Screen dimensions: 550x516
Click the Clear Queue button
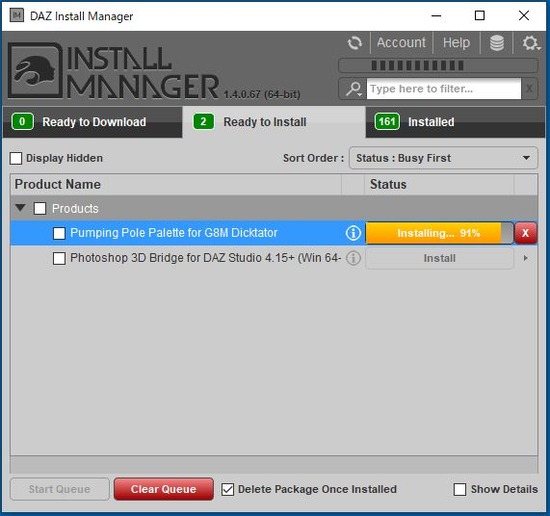pos(163,489)
